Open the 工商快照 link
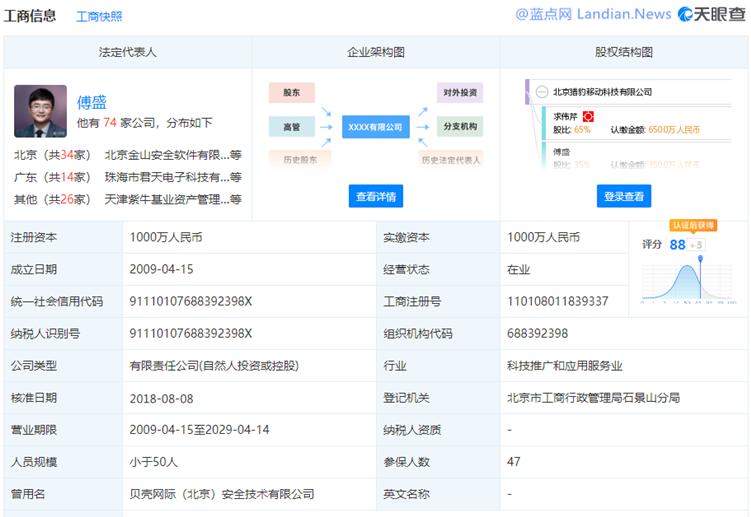 [99, 17]
